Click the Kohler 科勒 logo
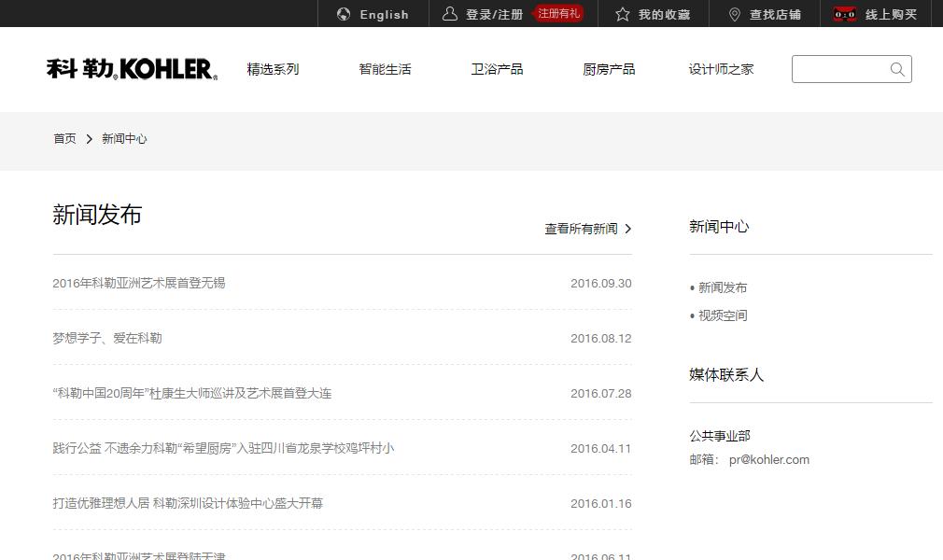 [x=131, y=68]
